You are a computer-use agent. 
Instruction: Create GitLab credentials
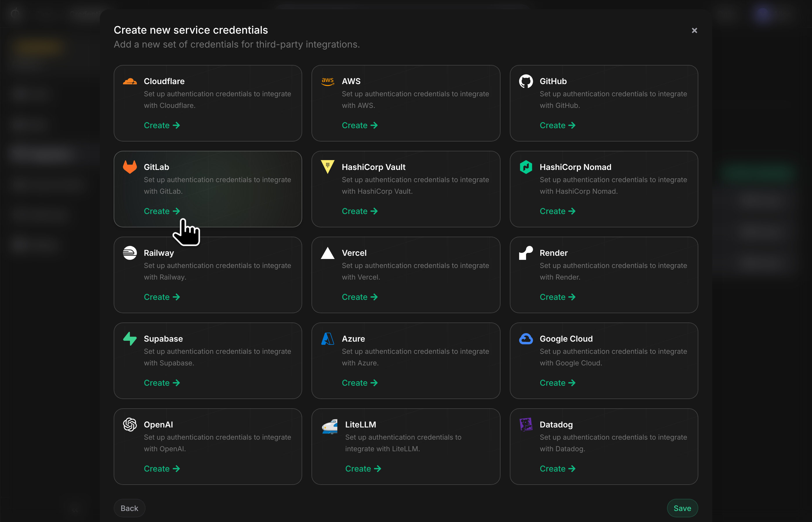[x=162, y=211]
